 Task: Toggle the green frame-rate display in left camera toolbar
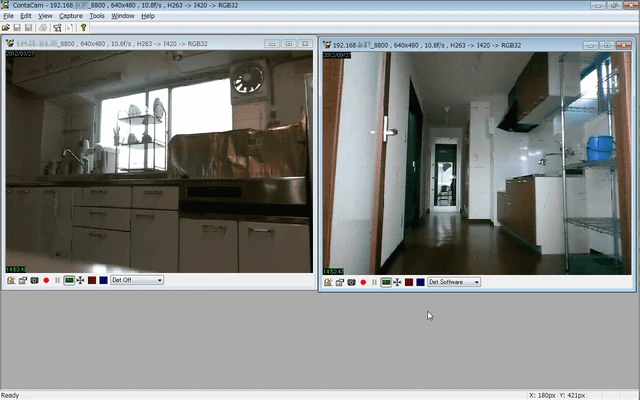68,280
